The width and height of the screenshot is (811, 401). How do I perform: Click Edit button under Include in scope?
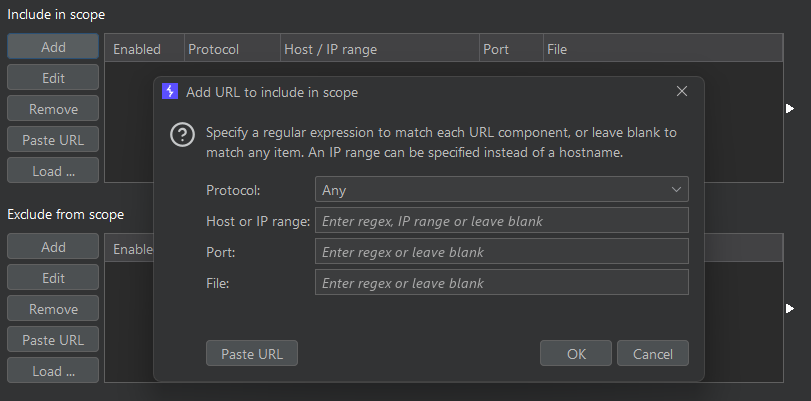tap(53, 78)
